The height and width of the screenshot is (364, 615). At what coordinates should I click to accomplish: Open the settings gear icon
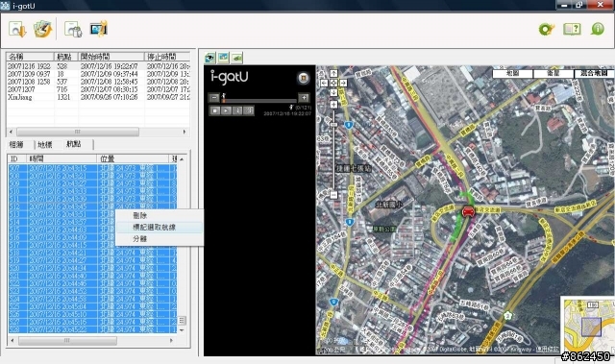547,29
